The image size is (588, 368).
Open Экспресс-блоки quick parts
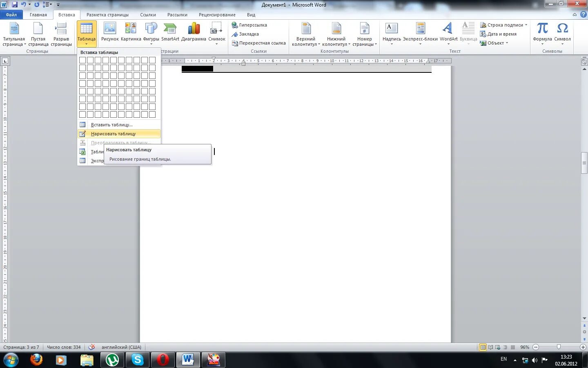click(420, 34)
